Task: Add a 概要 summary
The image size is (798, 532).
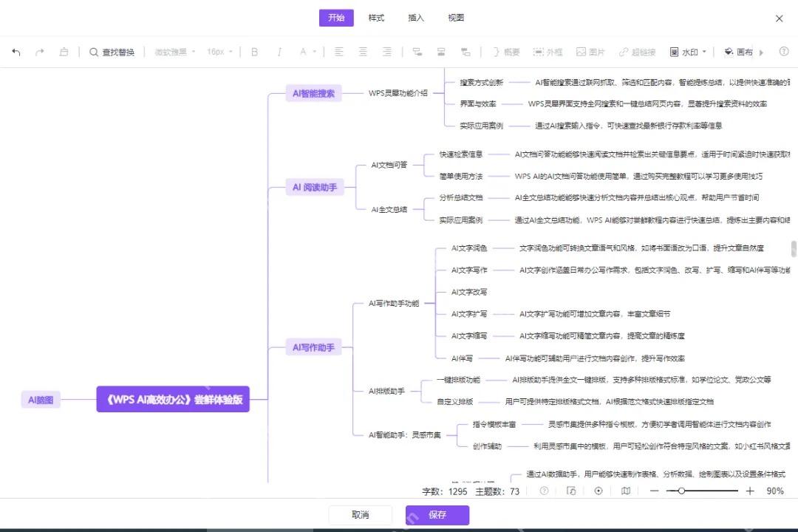Action: click(x=506, y=52)
